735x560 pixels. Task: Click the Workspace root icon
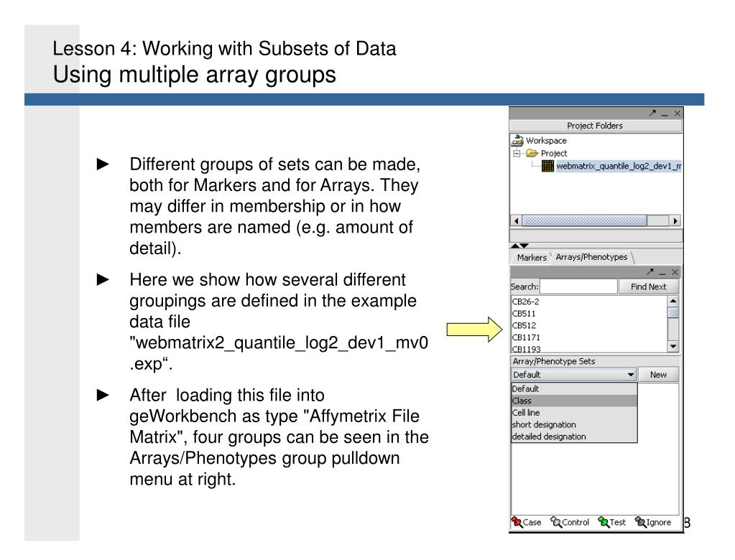point(517,141)
